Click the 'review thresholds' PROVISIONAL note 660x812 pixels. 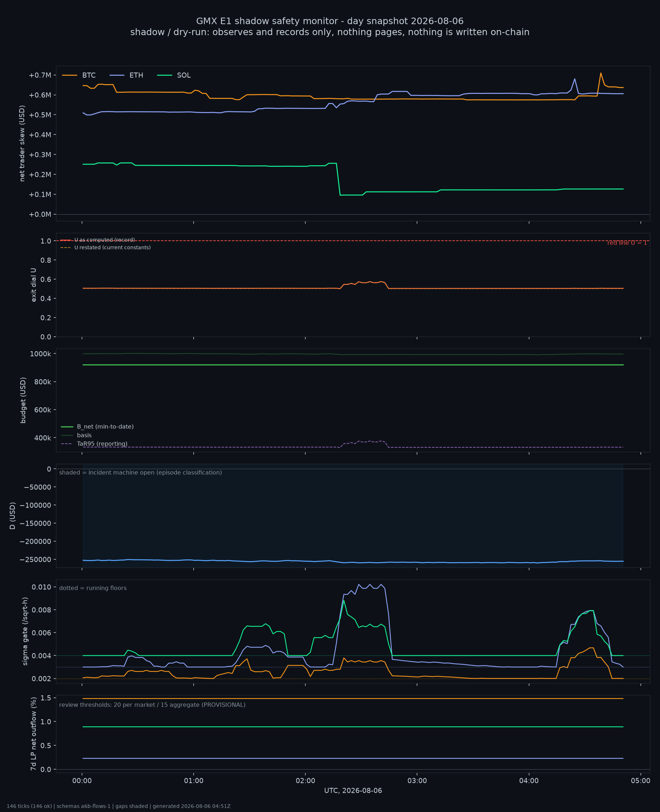click(152, 705)
